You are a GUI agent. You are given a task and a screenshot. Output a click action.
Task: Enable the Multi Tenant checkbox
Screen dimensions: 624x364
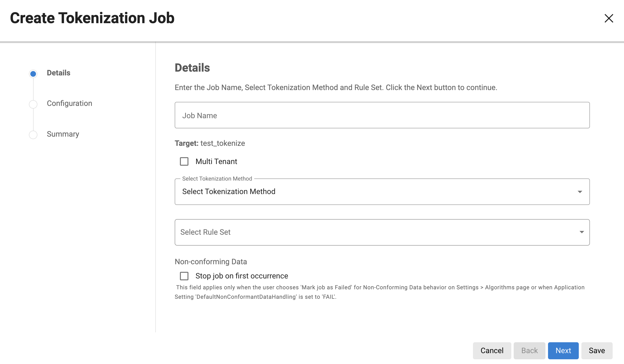pyautogui.click(x=184, y=161)
